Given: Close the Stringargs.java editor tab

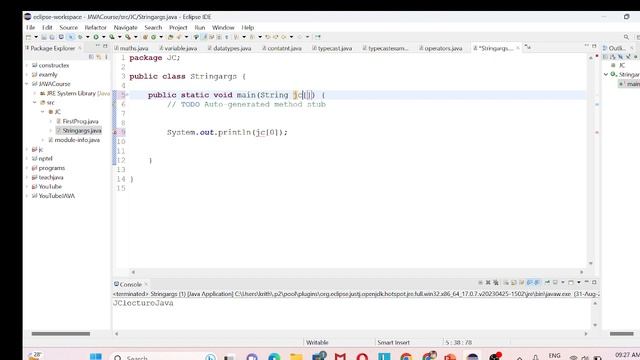Looking at the screenshot, I should (518, 48).
